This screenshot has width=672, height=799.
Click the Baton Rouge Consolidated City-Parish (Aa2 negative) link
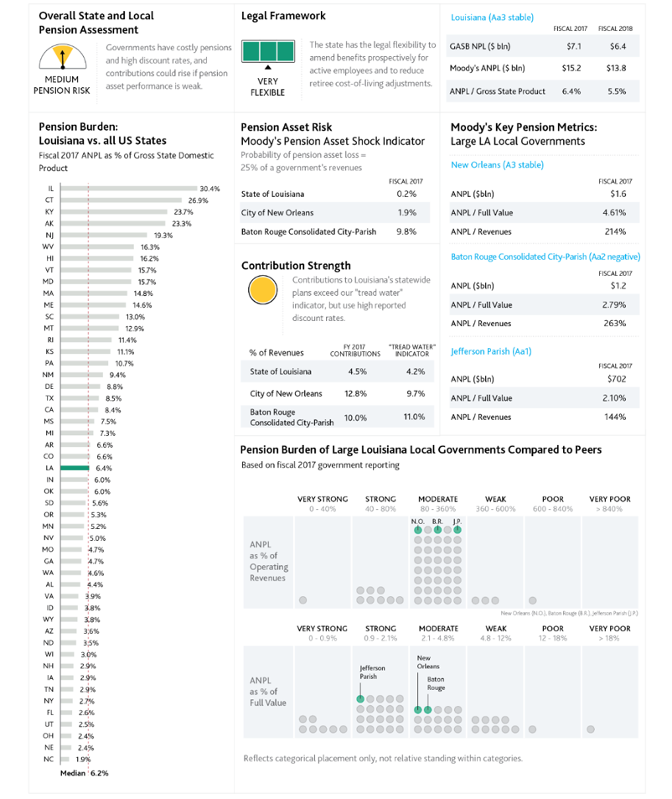tap(545, 257)
